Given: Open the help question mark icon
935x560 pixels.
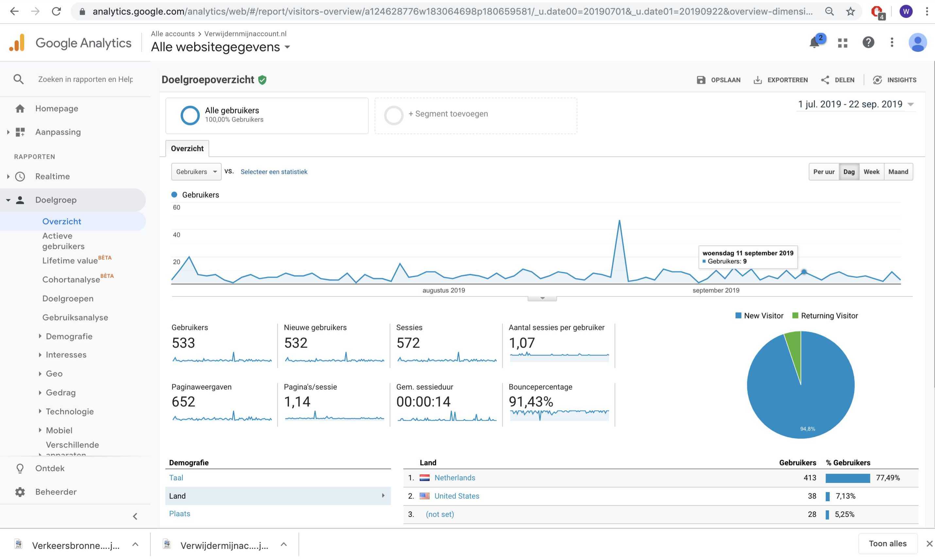Looking at the screenshot, I should 868,42.
